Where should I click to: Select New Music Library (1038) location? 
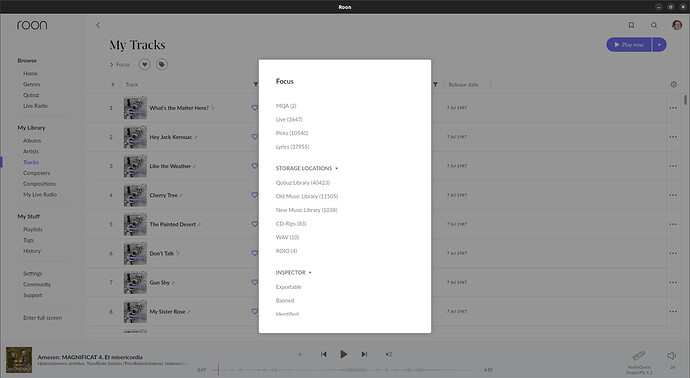point(306,210)
